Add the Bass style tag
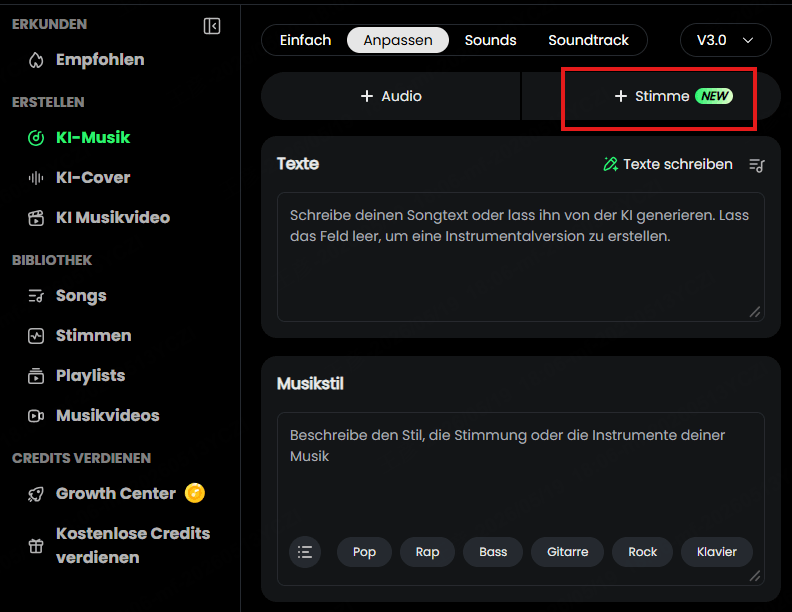Viewport: 792px width, 612px height. 493,552
